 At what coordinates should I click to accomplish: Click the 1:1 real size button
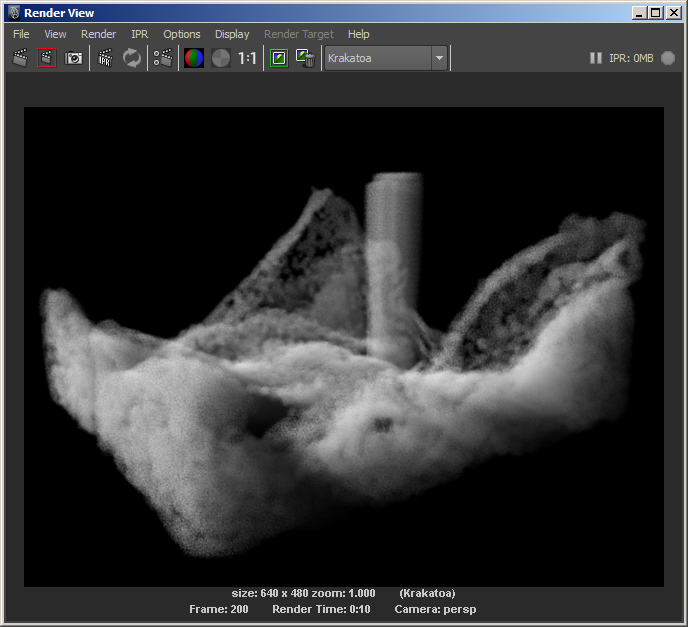click(247, 58)
